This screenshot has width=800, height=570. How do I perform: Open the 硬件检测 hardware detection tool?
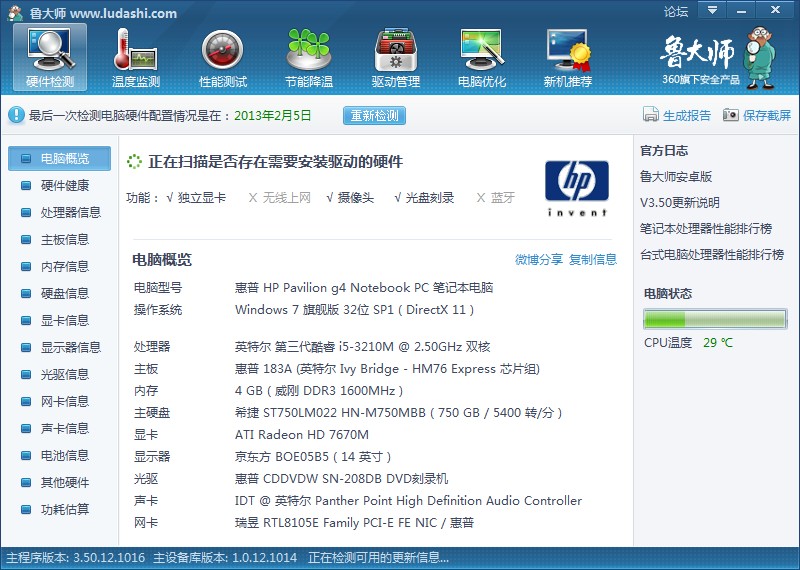click(x=50, y=57)
